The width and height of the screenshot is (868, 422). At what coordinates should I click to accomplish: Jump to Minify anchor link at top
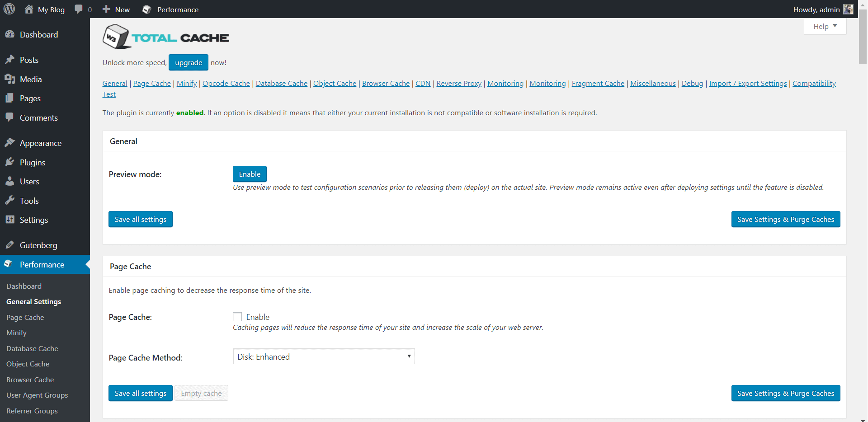click(x=187, y=83)
